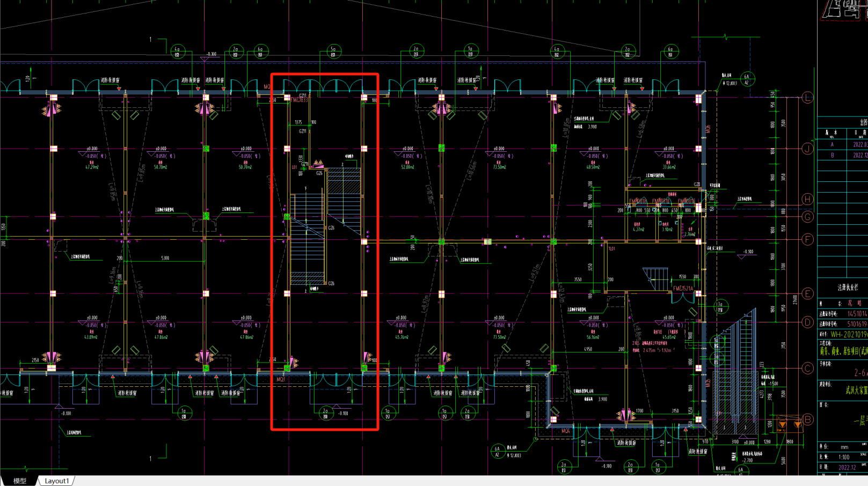Select grid axis bubble B
Image resolution: width=868 pixels, height=486 pixels.
(x=807, y=419)
